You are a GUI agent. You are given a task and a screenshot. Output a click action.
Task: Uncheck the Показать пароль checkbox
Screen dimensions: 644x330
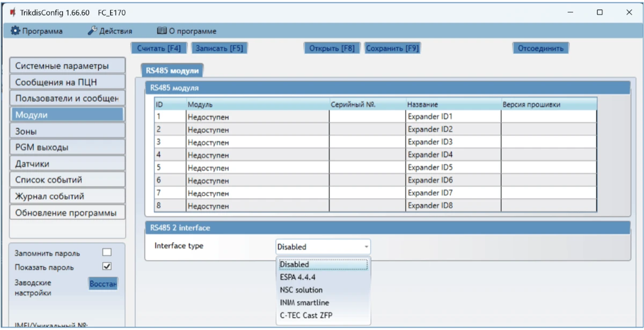tap(107, 267)
